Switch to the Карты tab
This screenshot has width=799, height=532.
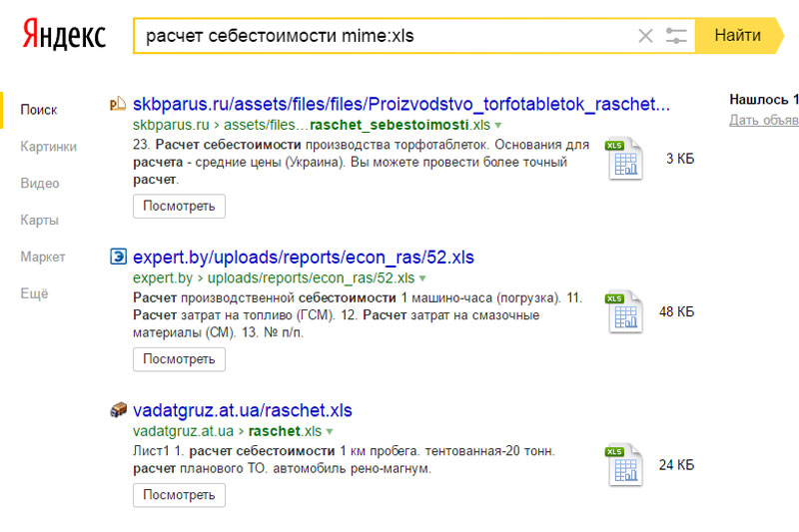coord(39,220)
